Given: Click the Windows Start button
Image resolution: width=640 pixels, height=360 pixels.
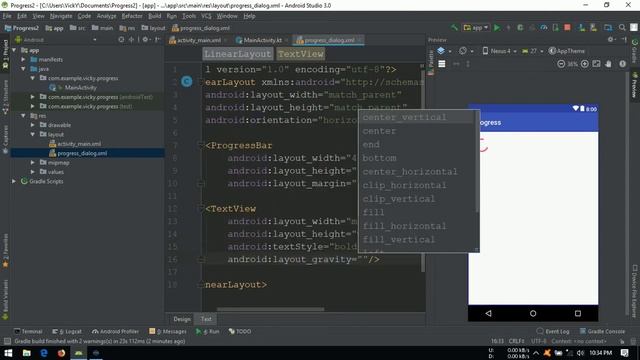Looking at the screenshot, I should (x=8, y=353).
